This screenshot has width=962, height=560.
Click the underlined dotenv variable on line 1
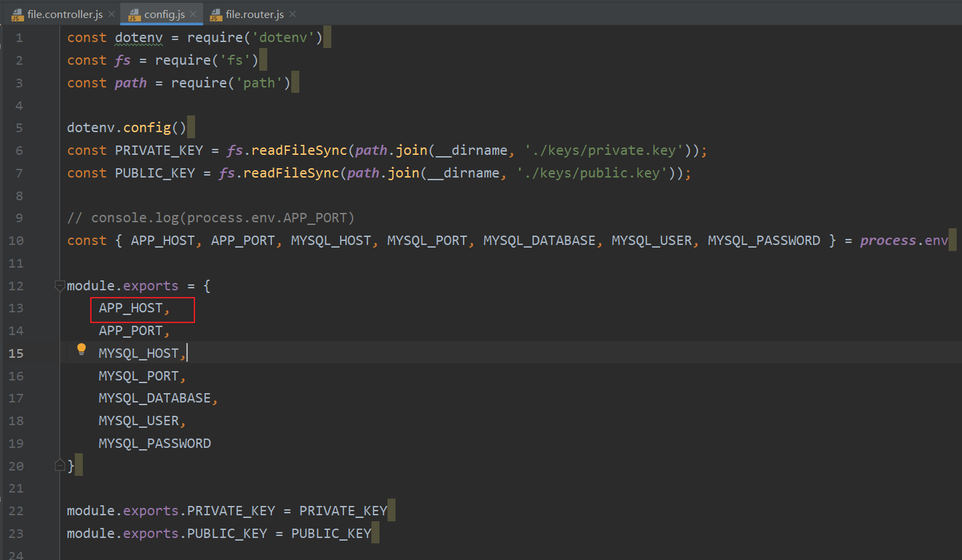click(139, 38)
